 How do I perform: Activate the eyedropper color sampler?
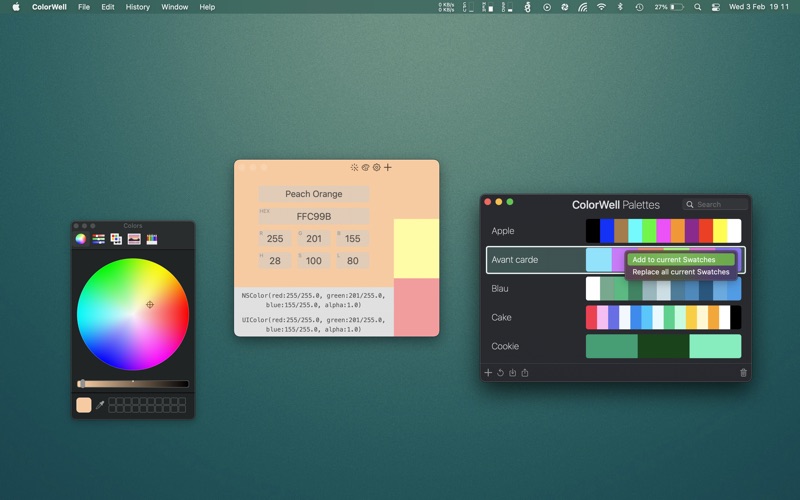coord(100,405)
